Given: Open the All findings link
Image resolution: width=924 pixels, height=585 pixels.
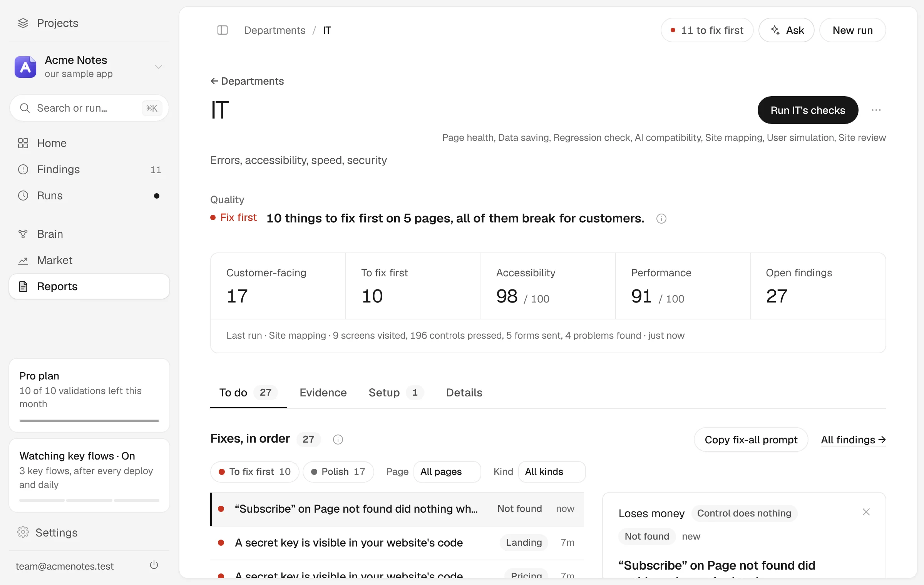Looking at the screenshot, I should coord(853,440).
